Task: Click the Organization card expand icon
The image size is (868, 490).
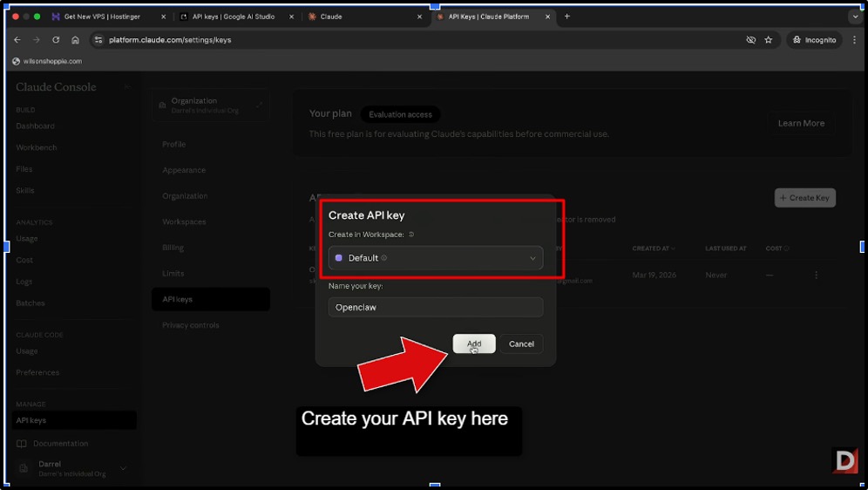Action: [259, 105]
